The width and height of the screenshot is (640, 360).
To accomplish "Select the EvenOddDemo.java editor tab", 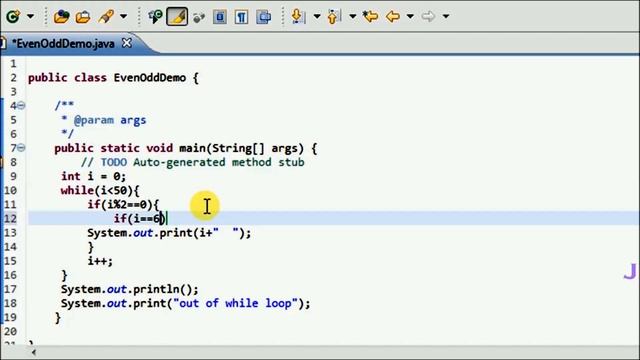I will [x=63, y=43].
